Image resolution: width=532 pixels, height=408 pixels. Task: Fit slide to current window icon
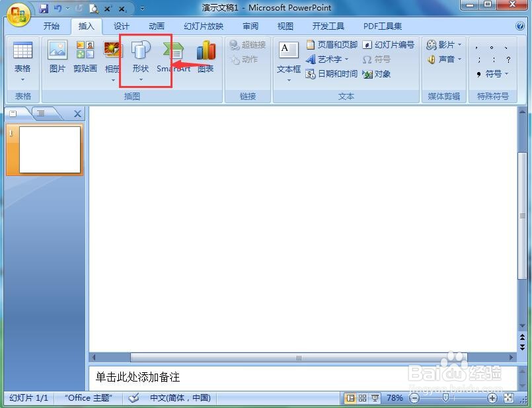click(509, 398)
